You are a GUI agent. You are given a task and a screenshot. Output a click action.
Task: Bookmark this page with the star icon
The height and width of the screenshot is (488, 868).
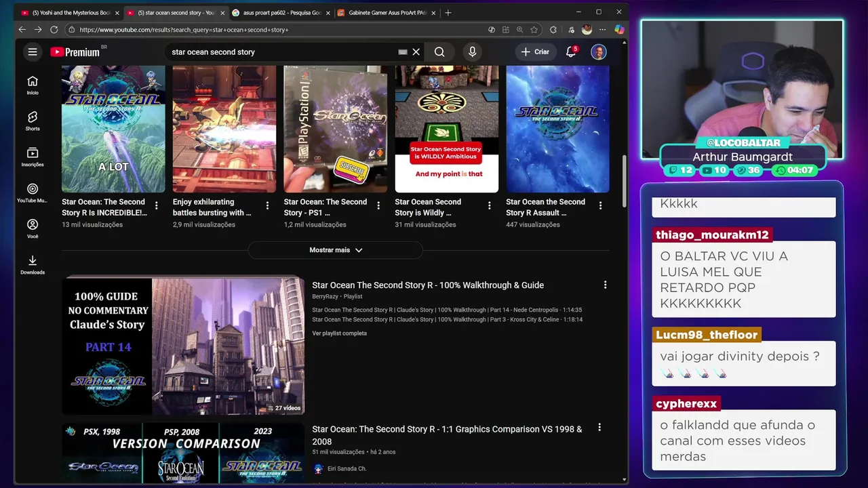point(534,30)
